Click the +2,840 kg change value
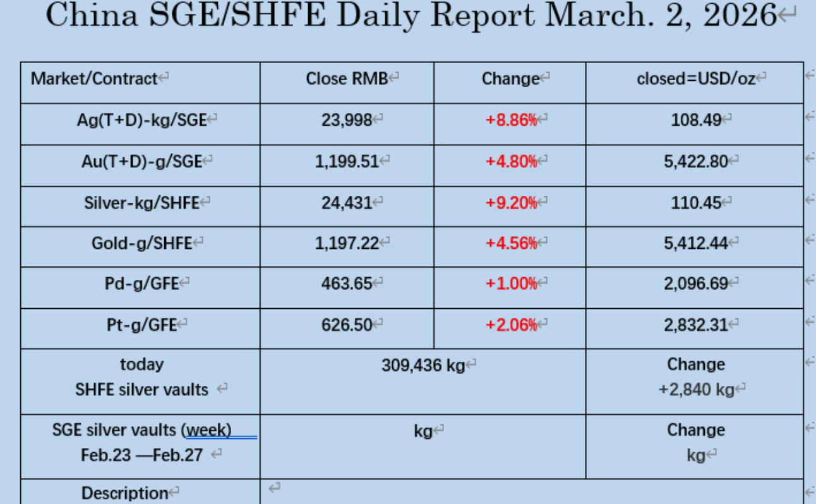 pos(695,389)
